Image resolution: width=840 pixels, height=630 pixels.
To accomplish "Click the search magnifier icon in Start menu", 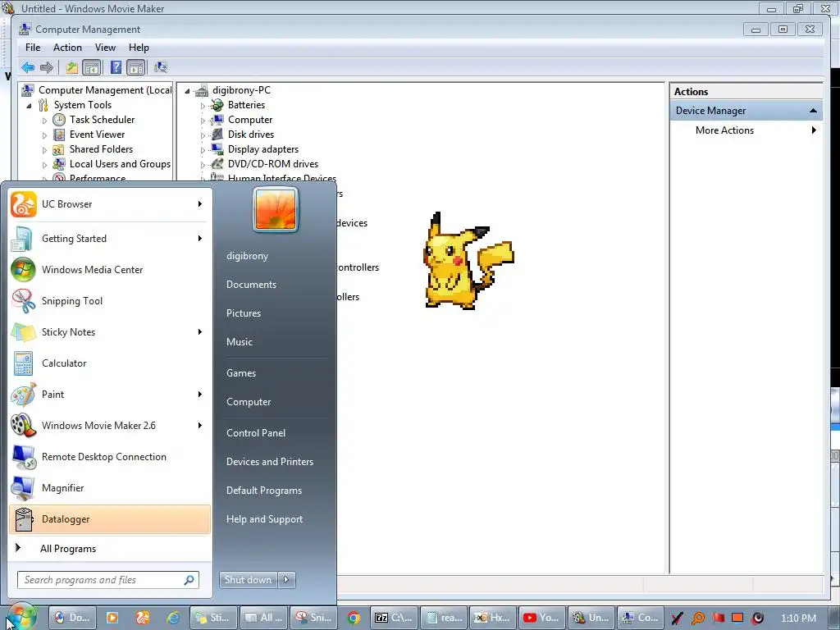I will click(x=189, y=580).
